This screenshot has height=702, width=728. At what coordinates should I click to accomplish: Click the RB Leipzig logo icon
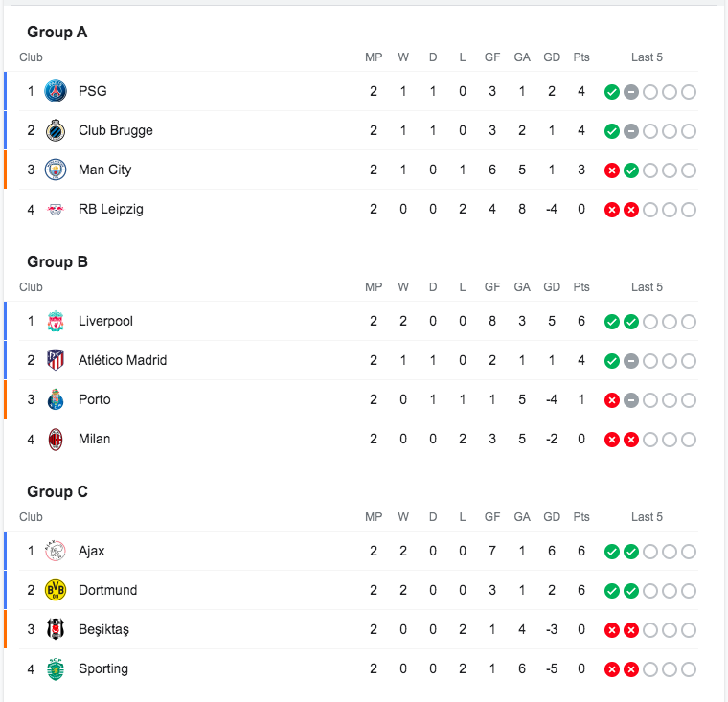pyautogui.click(x=56, y=209)
